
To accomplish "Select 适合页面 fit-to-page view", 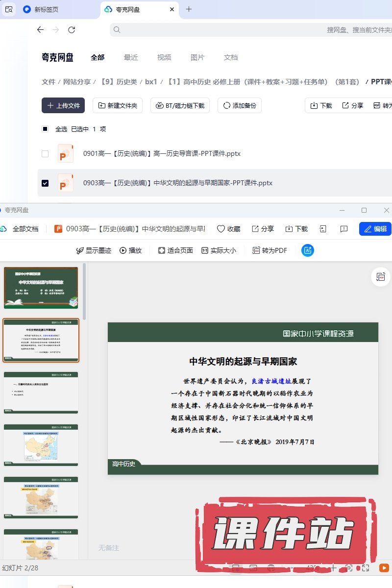I will 175,250.
